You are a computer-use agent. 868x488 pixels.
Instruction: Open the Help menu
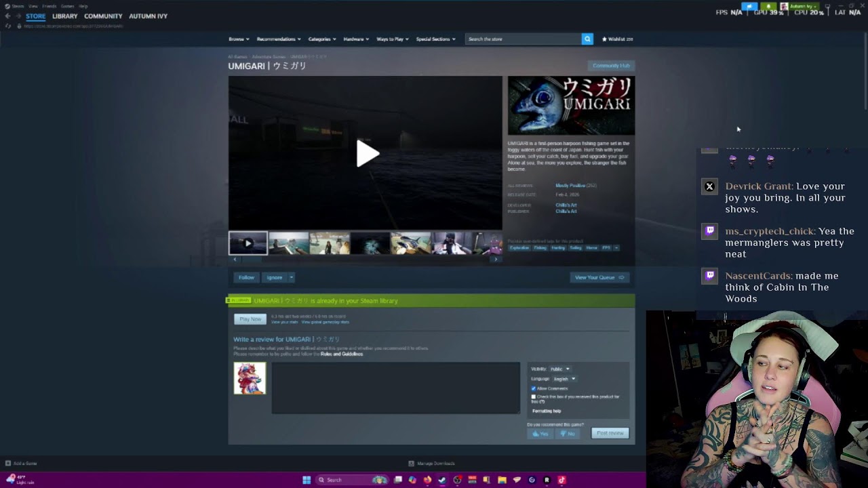click(83, 6)
